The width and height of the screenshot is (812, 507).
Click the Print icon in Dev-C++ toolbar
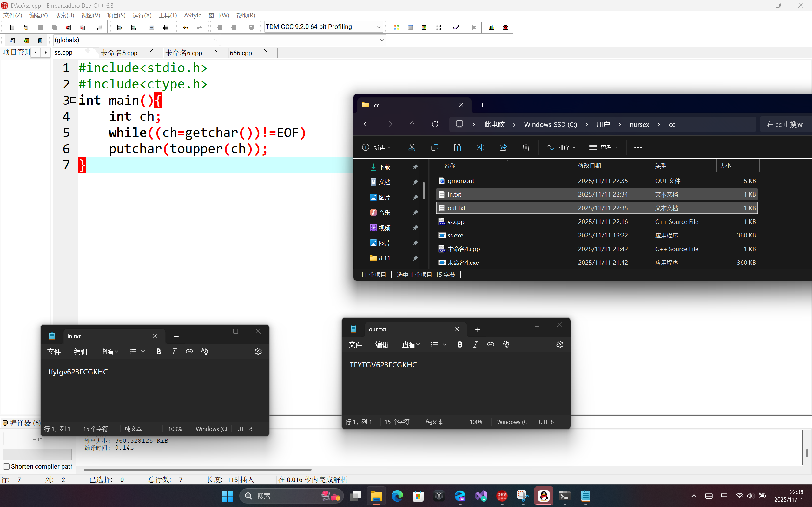pos(100,28)
